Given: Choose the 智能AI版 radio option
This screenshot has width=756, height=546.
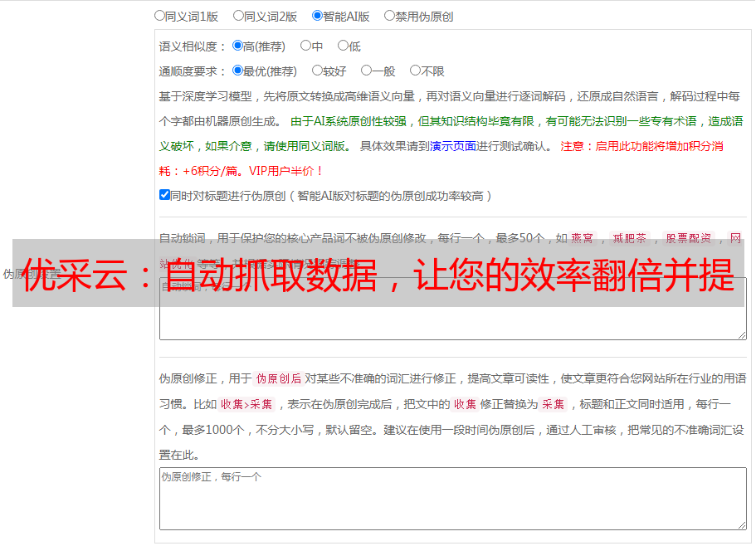Looking at the screenshot, I should pyautogui.click(x=317, y=16).
